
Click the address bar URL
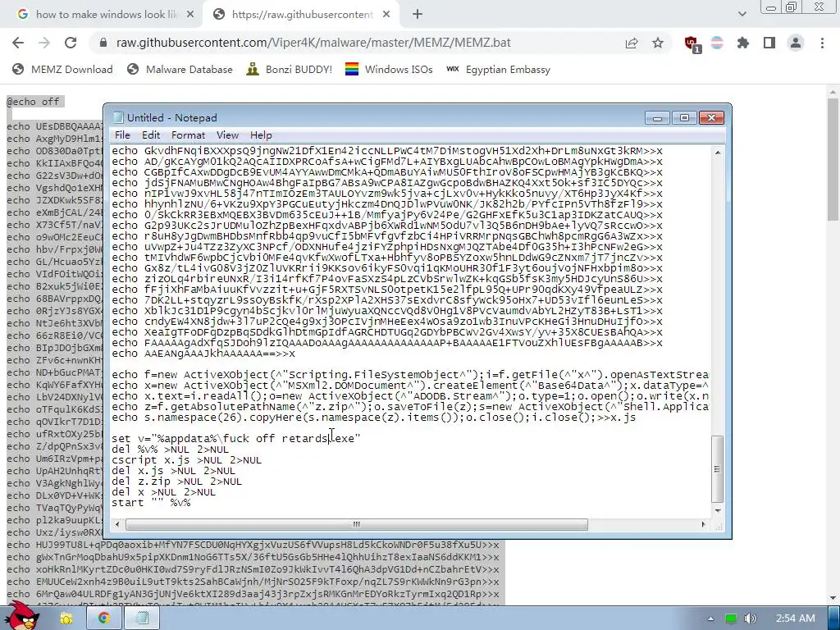tap(313, 43)
